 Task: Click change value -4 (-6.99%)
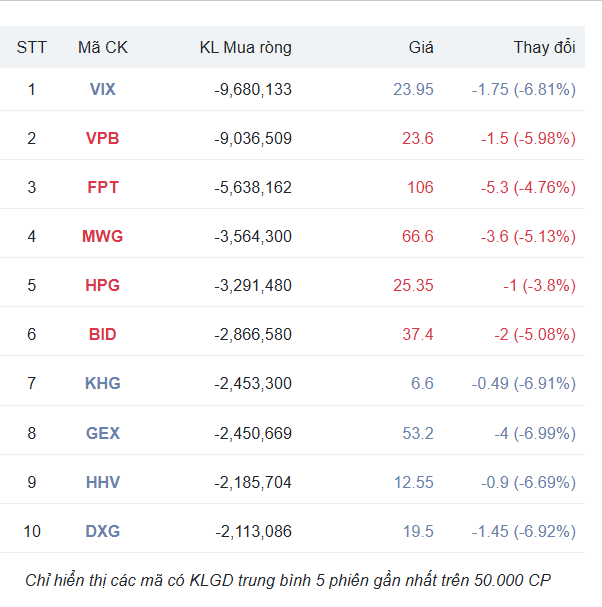pyautogui.click(x=535, y=434)
